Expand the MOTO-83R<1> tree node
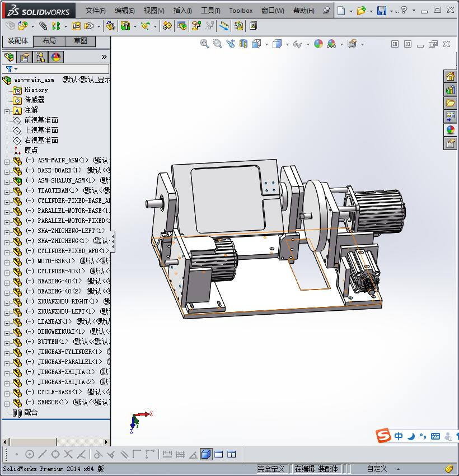Screen dimensions: 459x476 tap(7, 263)
